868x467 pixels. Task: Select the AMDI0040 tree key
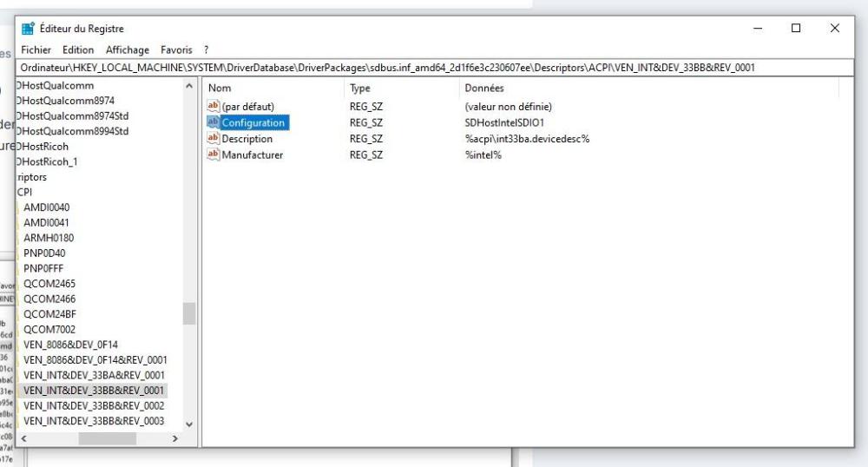(x=47, y=207)
